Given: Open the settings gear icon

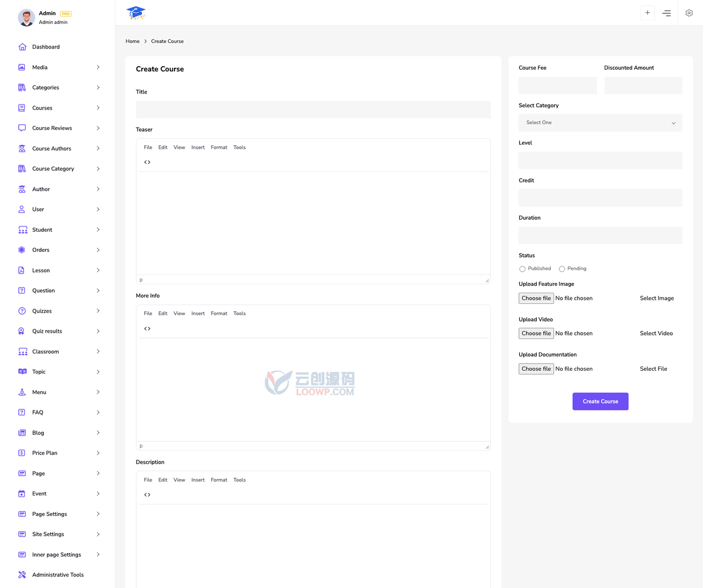Looking at the screenshot, I should click(689, 13).
